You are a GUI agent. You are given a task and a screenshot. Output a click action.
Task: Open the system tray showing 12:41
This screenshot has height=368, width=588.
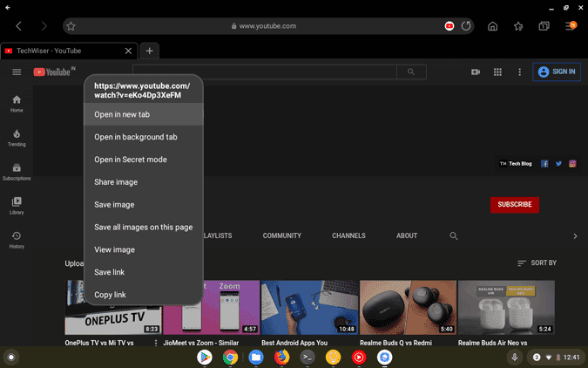coord(557,358)
